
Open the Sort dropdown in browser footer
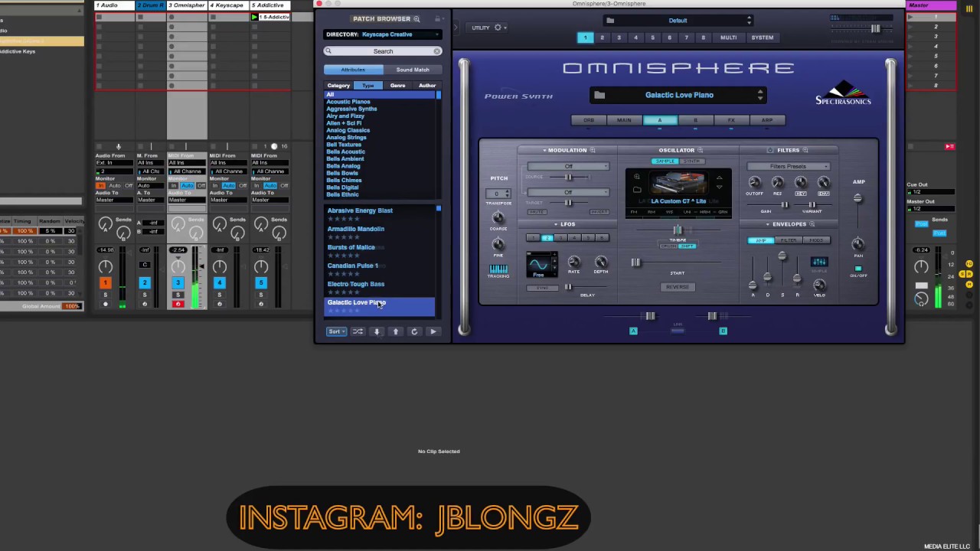(x=336, y=331)
